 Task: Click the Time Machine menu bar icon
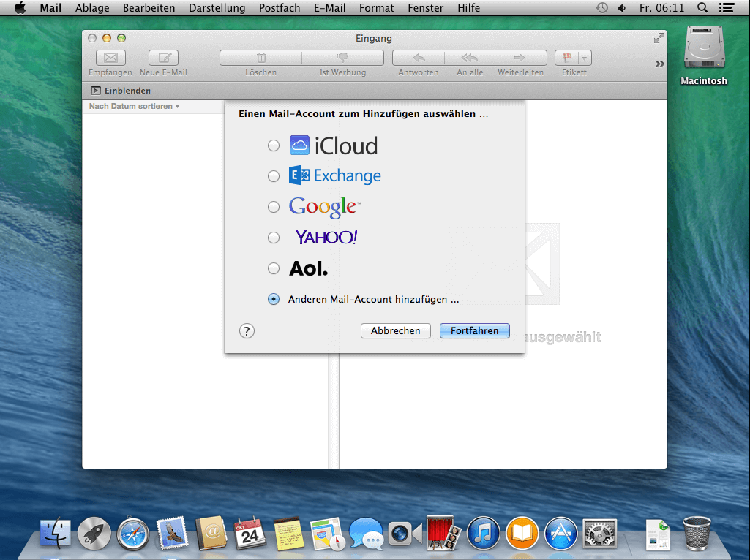point(601,7)
